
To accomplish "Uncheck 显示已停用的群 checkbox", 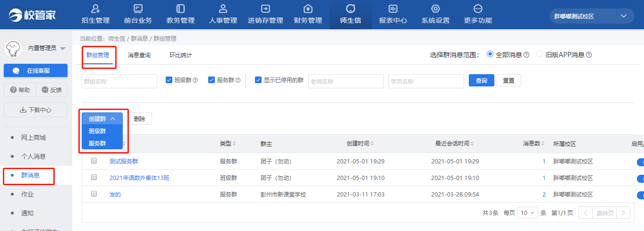I will (258, 80).
